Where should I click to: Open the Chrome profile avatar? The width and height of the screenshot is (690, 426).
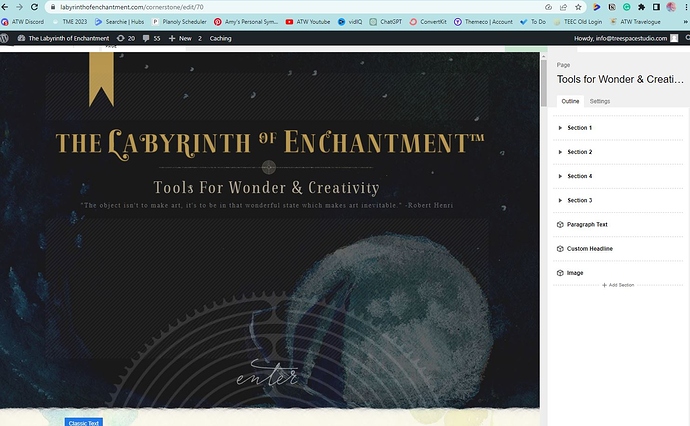tap(671, 7)
